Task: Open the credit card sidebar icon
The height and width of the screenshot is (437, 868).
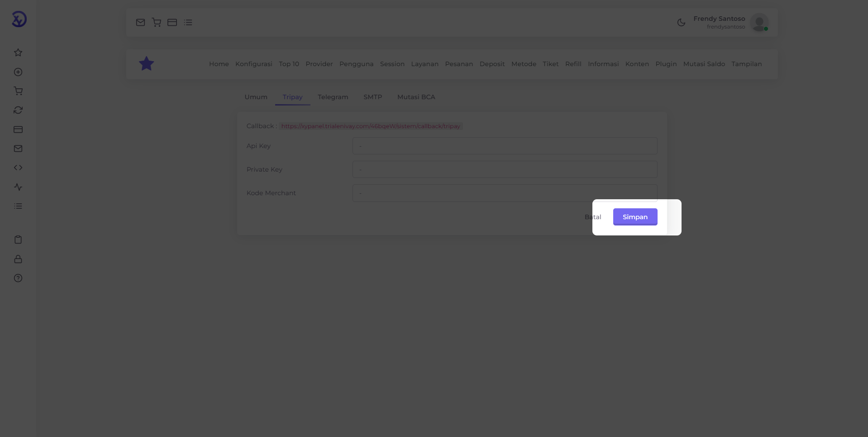Action: [18, 130]
